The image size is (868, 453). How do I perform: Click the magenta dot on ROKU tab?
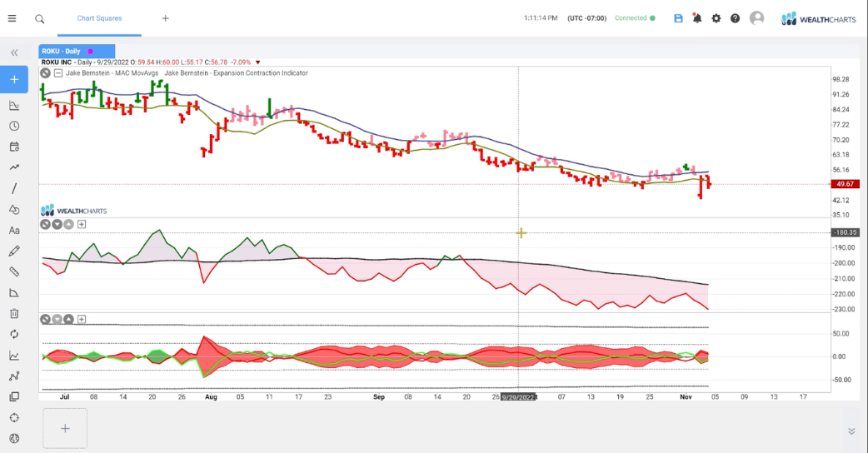(90, 52)
